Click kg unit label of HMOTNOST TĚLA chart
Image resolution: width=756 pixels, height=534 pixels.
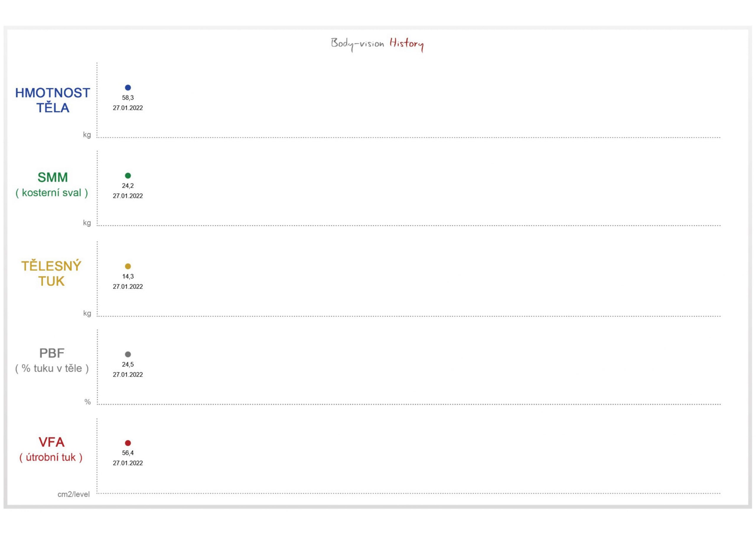point(87,135)
